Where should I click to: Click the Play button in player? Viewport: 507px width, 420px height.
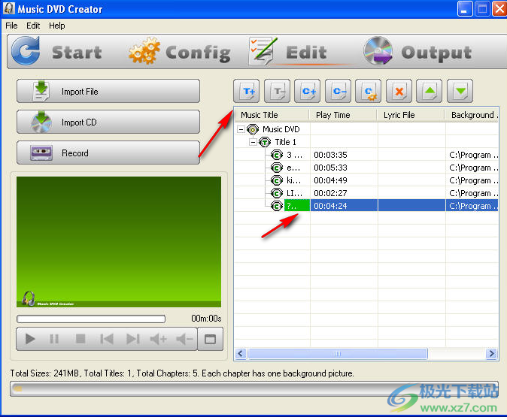pyautogui.click(x=30, y=339)
